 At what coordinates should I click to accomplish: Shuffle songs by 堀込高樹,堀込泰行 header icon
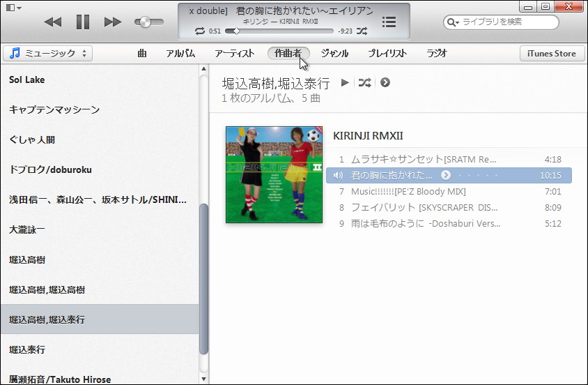pyautogui.click(x=364, y=82)
